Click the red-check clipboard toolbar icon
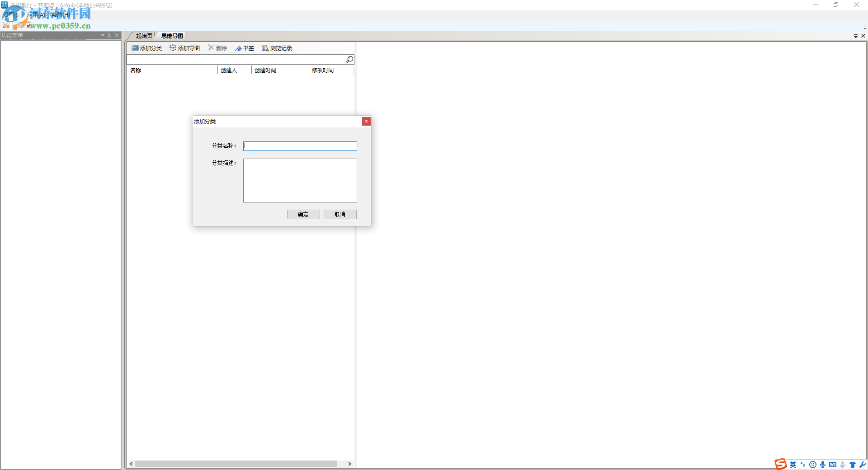Image resolution: width=868 pixels, height=470 pixels. click(x=28, y=25)
